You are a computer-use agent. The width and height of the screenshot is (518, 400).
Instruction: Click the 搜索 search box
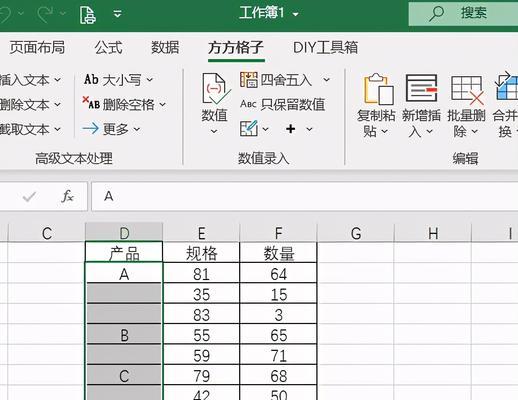(463, 13)
